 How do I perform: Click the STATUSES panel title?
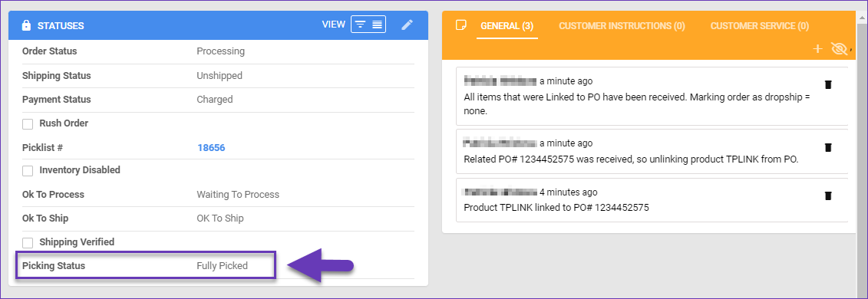pos(61,26)
